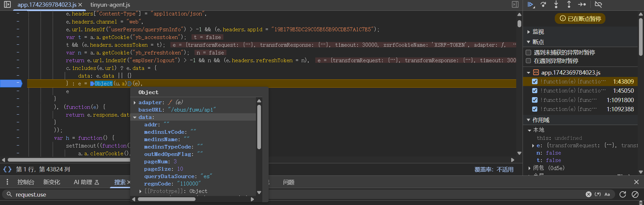
Task: Click the debugger sidebar vertical scrollbar
Action: (641, 37)
